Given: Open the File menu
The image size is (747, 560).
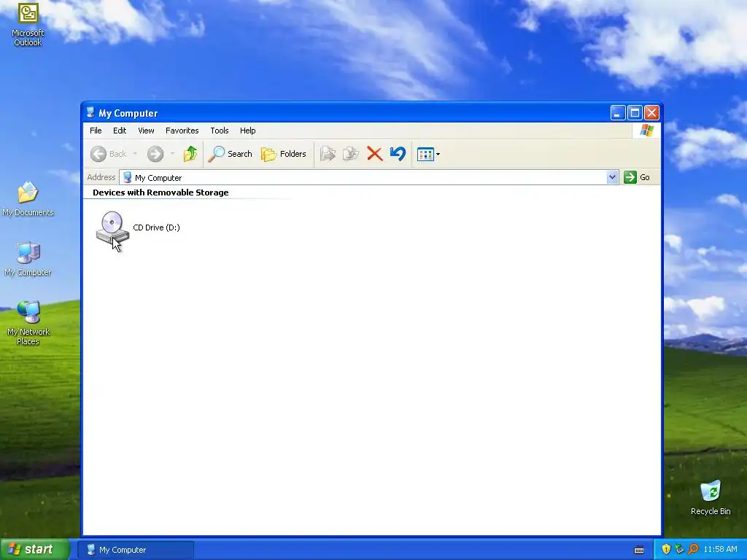Looking at the screenshot, I should tap(96, 131).
